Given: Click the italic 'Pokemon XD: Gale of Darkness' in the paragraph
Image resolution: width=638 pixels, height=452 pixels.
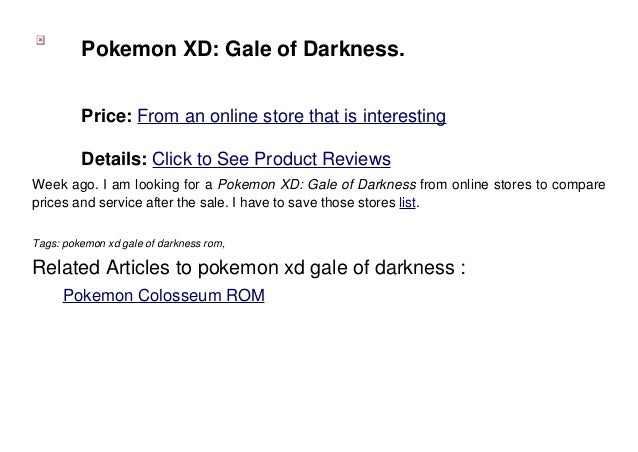Looking at the screenshot, I should 317,185.
